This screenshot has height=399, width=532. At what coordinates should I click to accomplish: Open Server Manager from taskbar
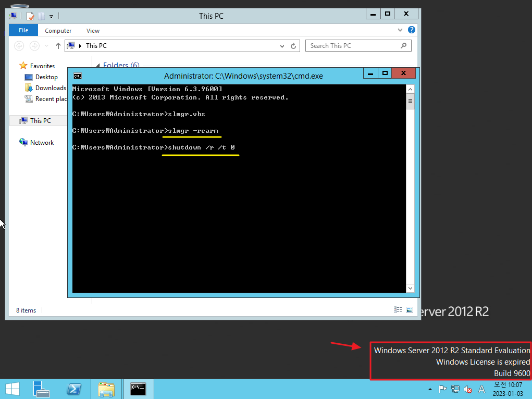tap(41, 389)
